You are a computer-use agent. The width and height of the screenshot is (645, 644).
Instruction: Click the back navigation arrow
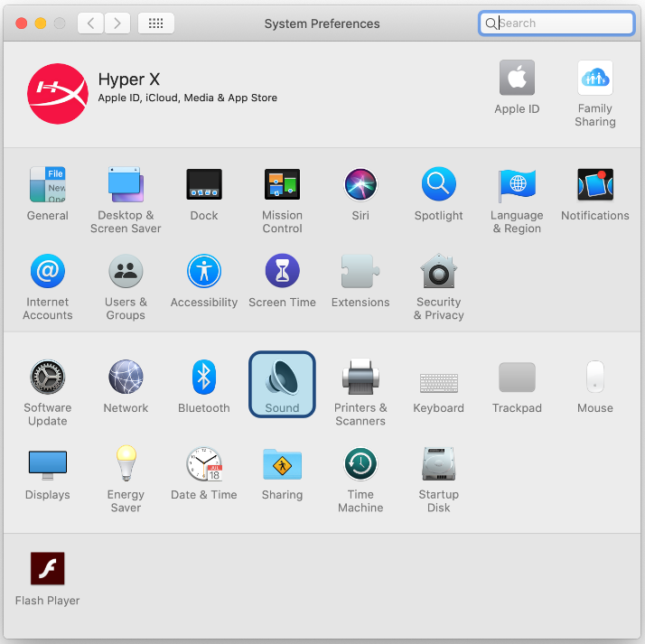(x=90, y=23)
